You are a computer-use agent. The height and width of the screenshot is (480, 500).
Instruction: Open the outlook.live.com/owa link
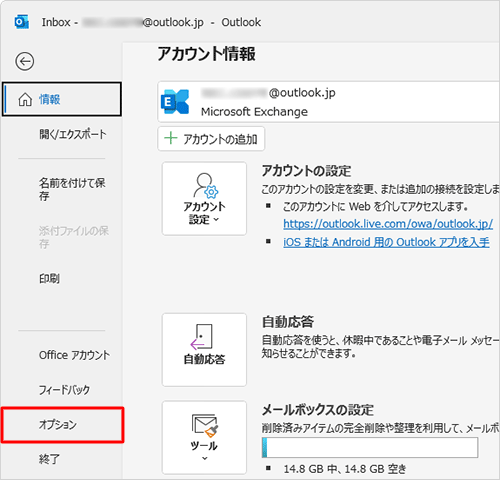(388, 224)
